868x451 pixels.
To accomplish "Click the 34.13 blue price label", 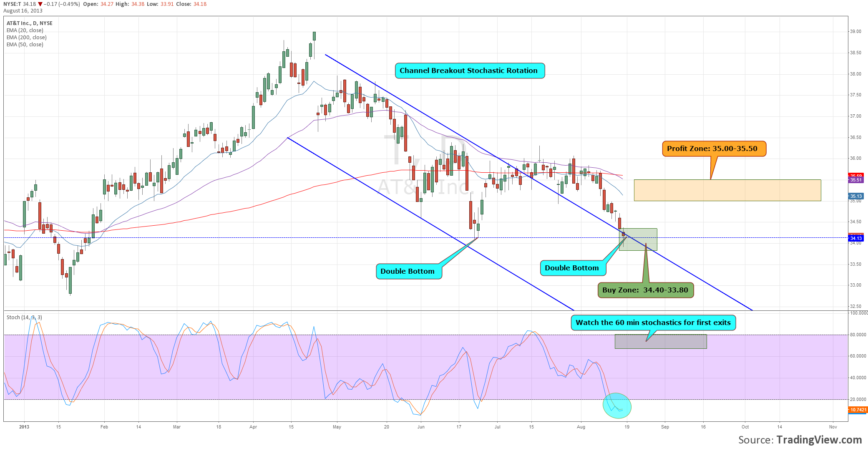I will pyautogui.click(x=855, y=238).
